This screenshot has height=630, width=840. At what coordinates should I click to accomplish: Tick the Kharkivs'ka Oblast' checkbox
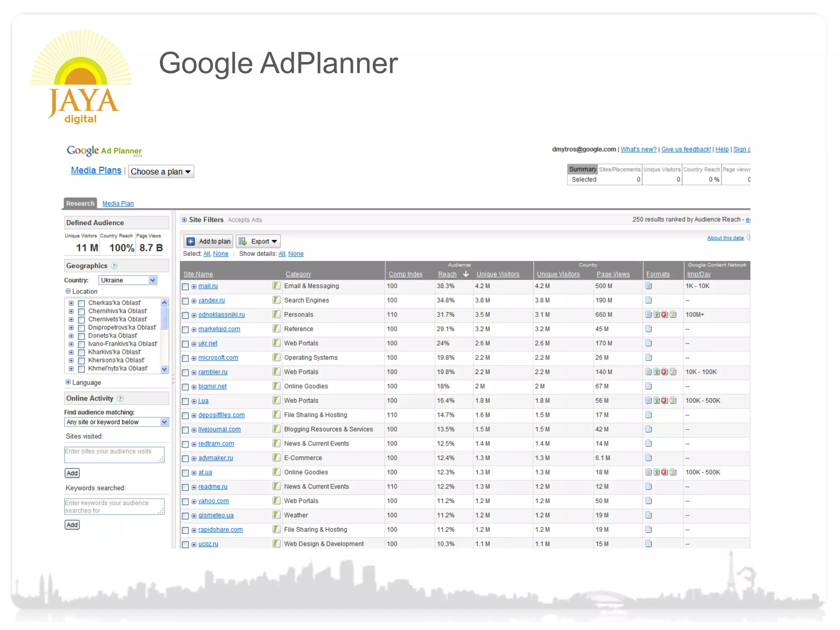(81, 353)
